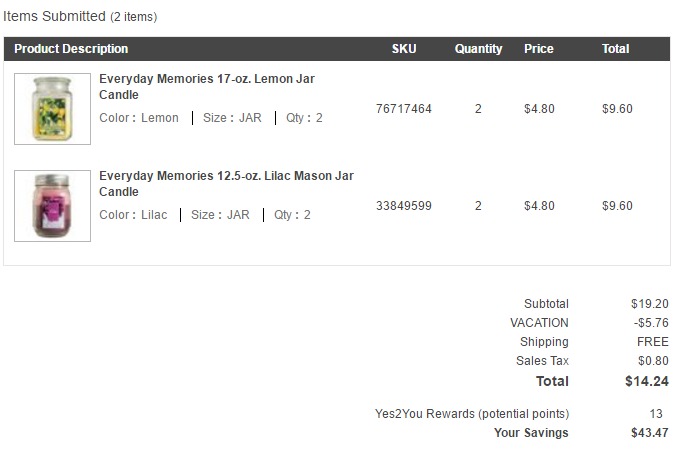Image resolution: width=678 pixels, height=452 pixels.
Task: Click Yes2You Rewards potential points label
Action: 472,414
